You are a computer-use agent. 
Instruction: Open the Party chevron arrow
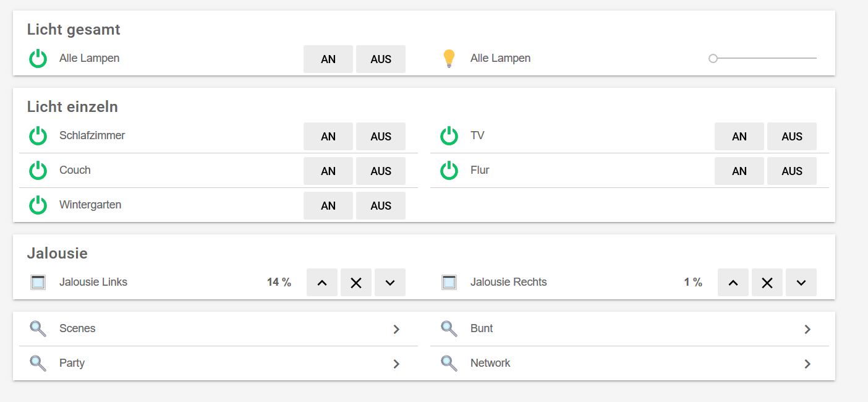[396, 364]
